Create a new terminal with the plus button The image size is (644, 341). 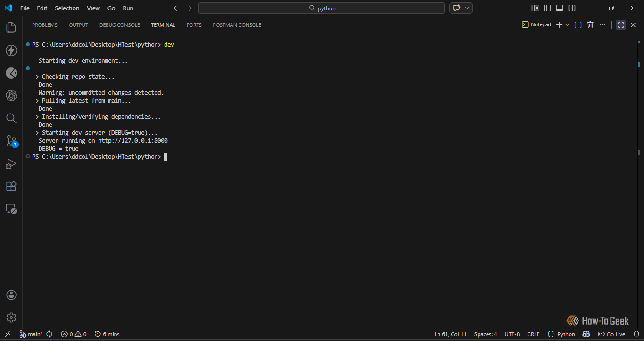(559, 25)
